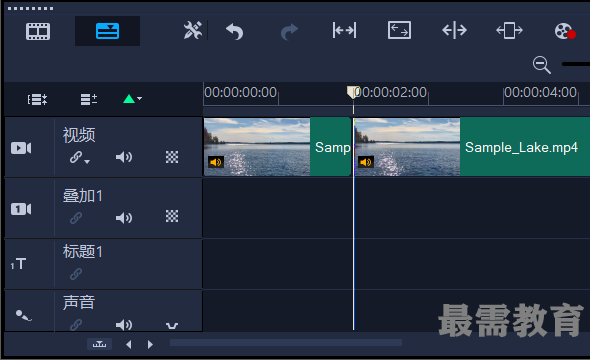
Task: Select the 声音 track label
Action: 79,302
